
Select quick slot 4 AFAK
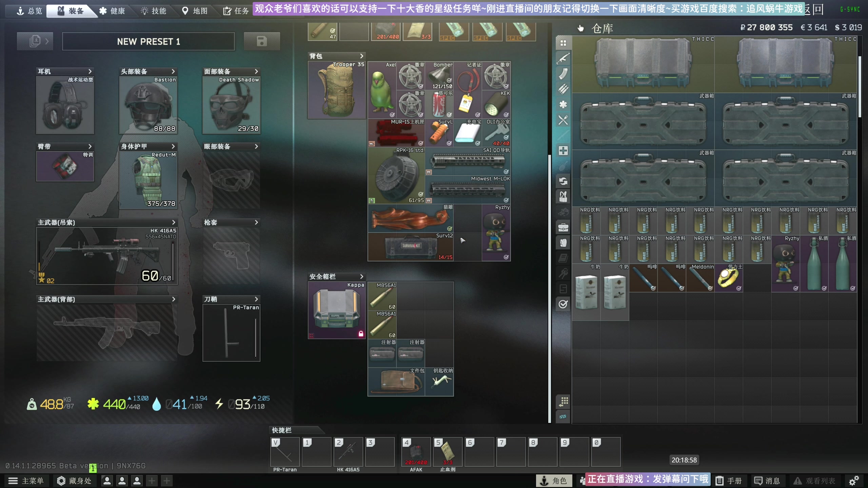[416, 452]
